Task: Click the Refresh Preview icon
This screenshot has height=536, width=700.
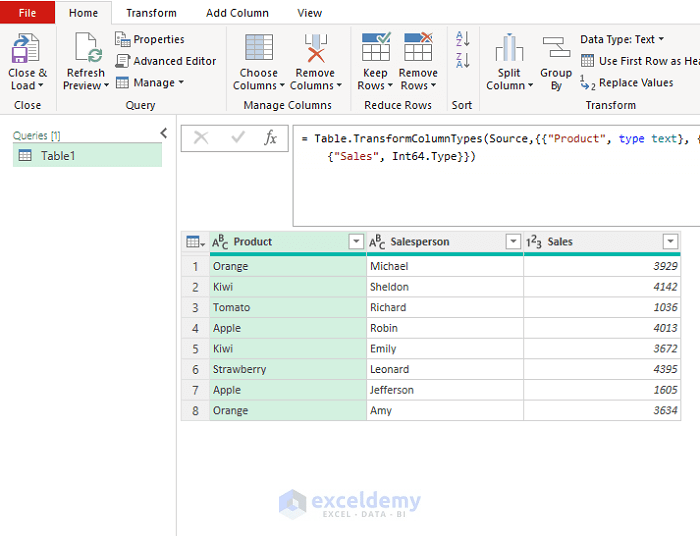Action: (x=88, y=47)
